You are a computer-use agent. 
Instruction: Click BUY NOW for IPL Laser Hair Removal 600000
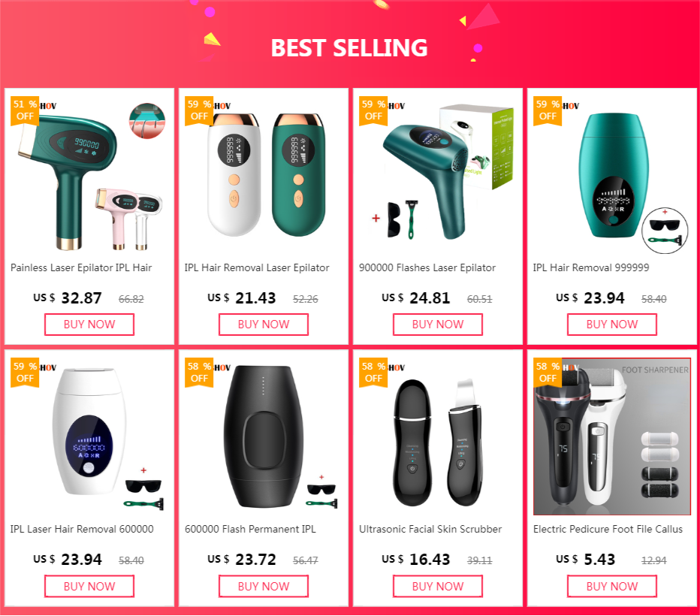click(x=89, y=586)
